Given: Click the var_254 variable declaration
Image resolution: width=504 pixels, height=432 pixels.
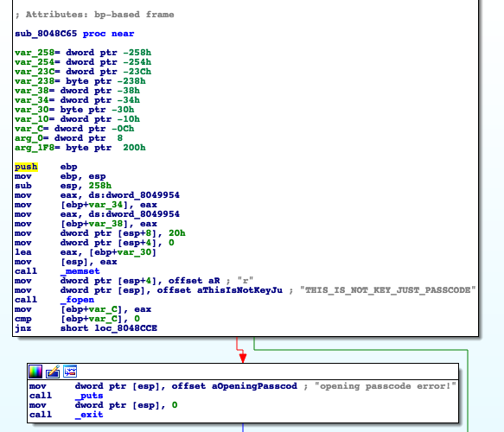Looking at the screenshot, I should pyautogui.click(x=83, y=62).
